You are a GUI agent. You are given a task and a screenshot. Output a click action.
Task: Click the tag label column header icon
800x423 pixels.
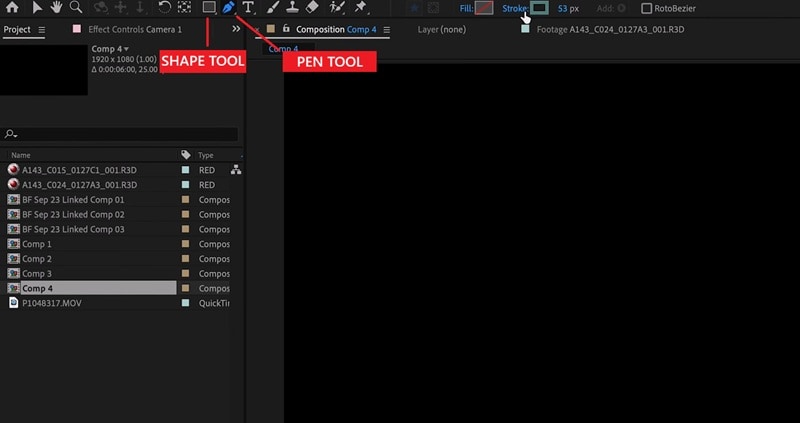(186, 155)
